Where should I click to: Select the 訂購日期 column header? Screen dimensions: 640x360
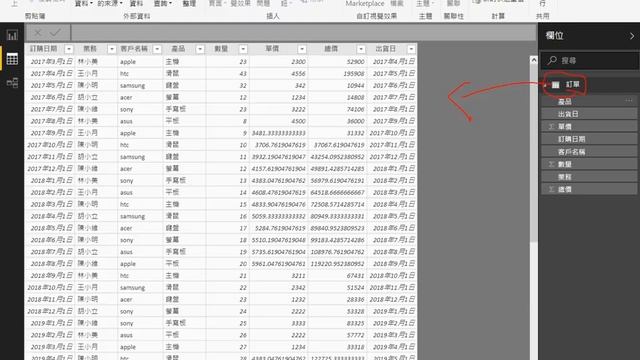(44, 49)
